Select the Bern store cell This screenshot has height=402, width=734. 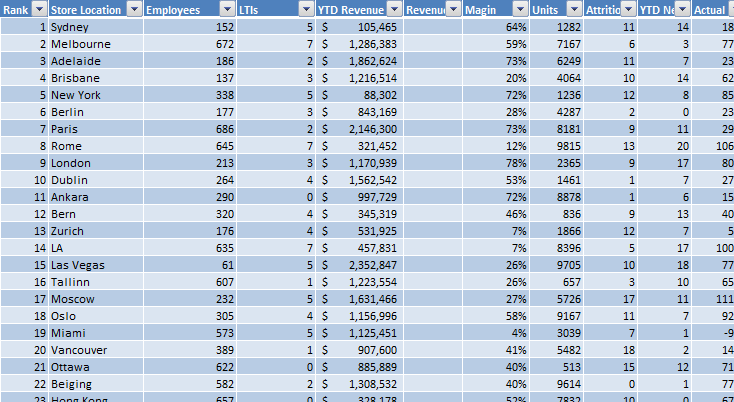point(96,214)
